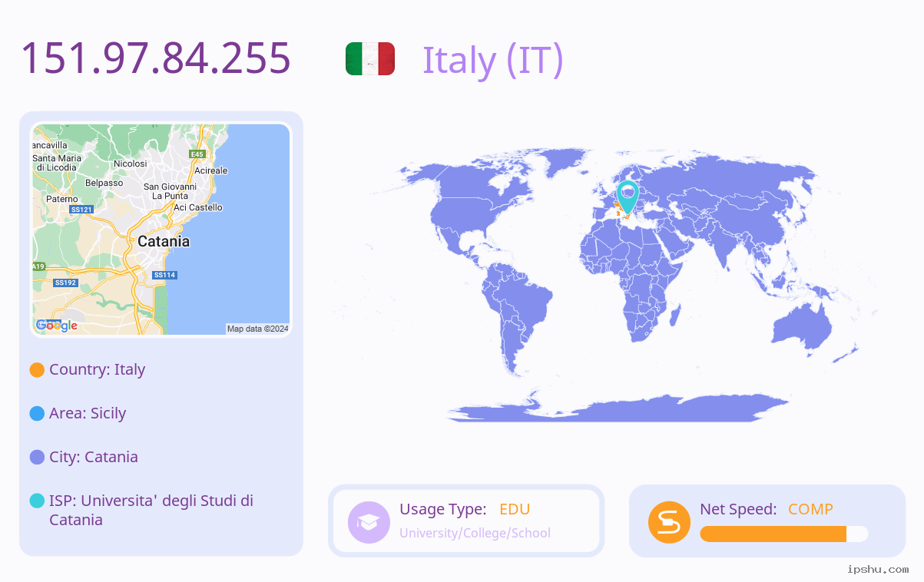Click the Map data ©2024 attribution
924x582 pixels.
pos(258,329)
